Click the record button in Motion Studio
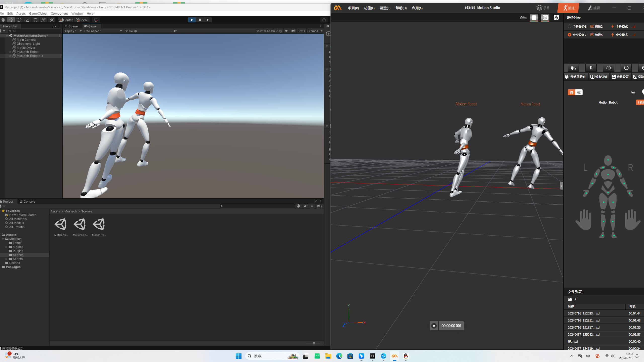This screenshot has width=644, height=362. coord(434,326)
